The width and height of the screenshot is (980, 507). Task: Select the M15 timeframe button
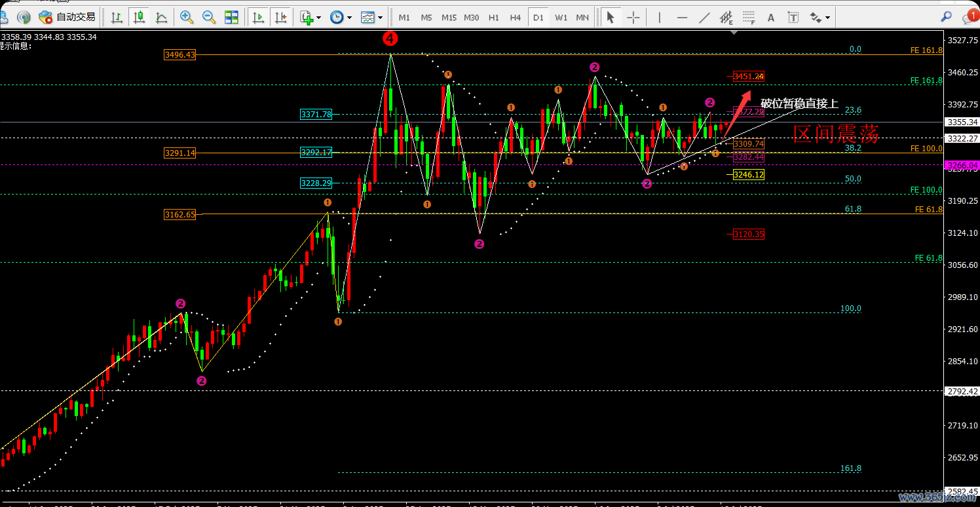coord(449,18)
